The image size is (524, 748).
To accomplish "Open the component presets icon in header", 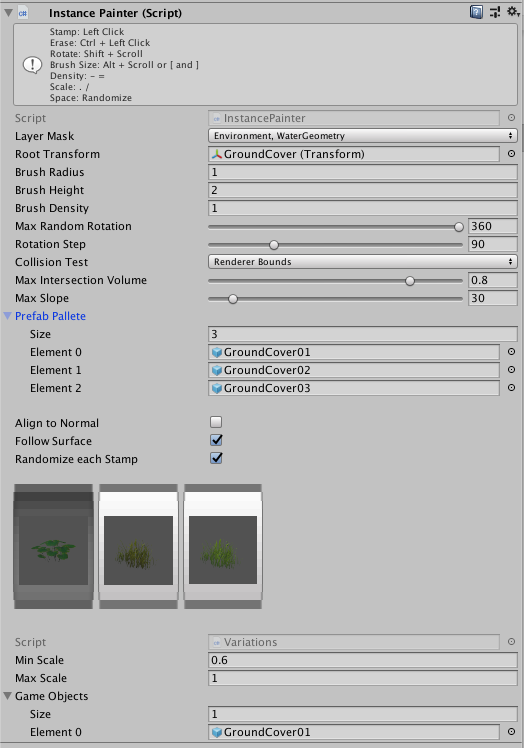I will coord(495,12).
